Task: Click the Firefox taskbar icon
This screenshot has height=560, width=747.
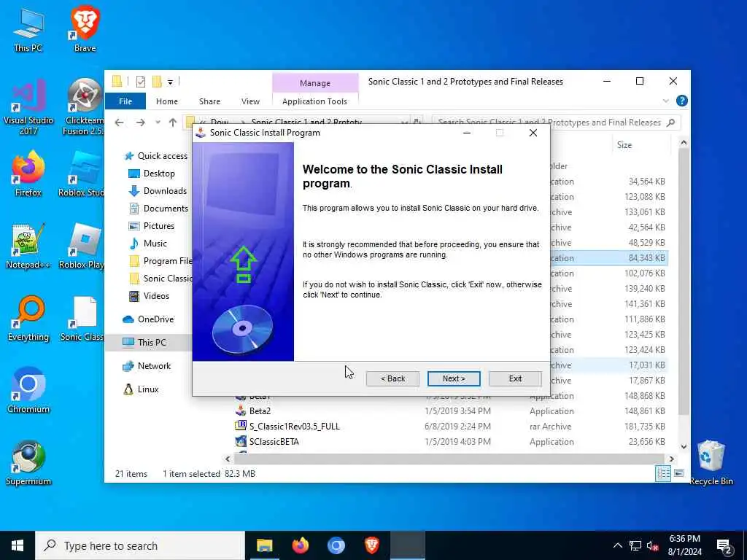Action: (x=300, y=545)
